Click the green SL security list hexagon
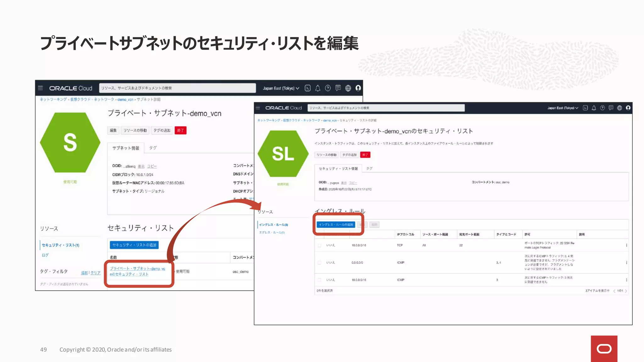The width and height of the screenshot is (644, 362). [283, 154]
